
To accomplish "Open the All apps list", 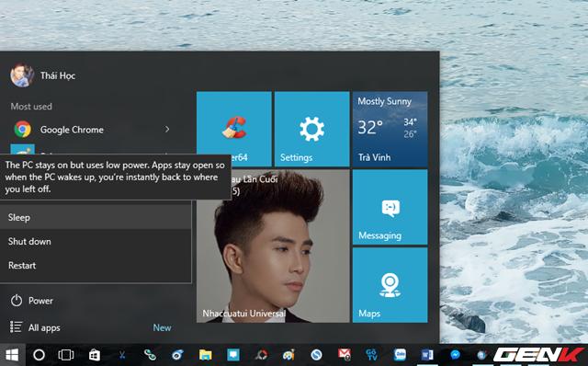I will click(x=35, y=327).
